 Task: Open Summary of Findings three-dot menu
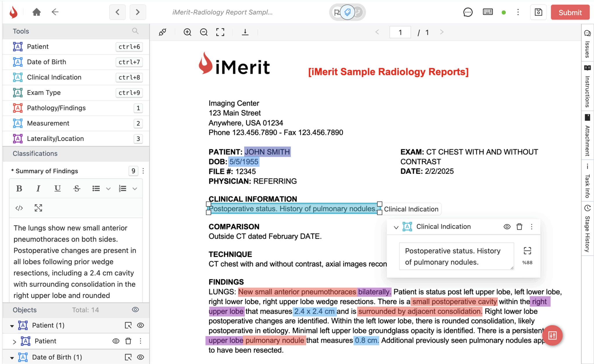(x=143, y=171)
